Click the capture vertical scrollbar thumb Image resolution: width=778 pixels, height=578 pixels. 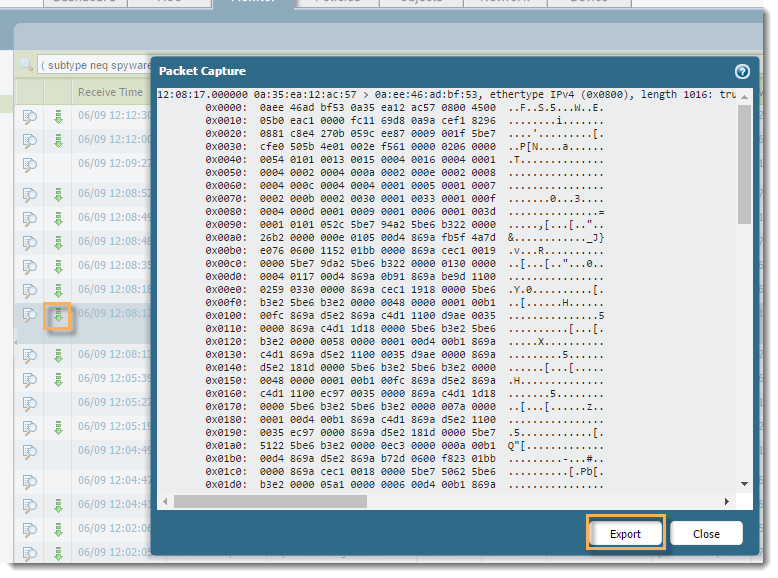(744, 164)
